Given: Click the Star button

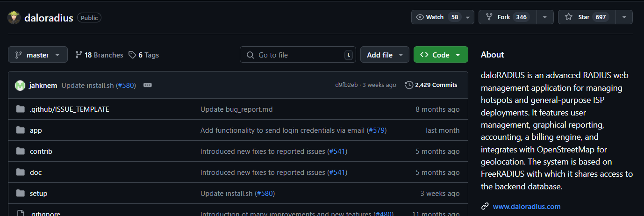Looking at the screenshot, I should pos(587,17).
